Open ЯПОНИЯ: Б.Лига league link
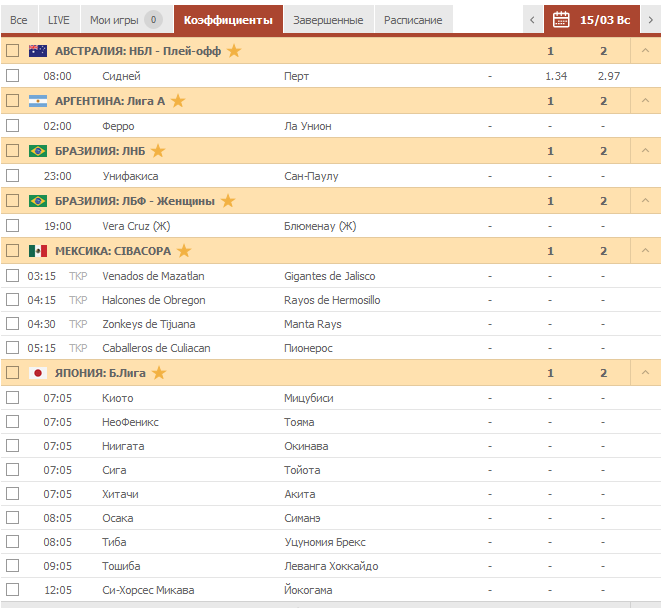This screenshot has height=608, width=670. tap(100, 373)
